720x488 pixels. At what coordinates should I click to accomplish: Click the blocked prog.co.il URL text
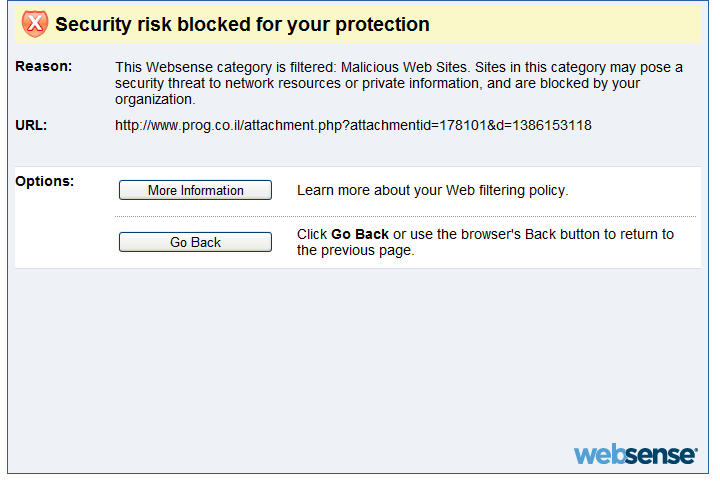(x=353, y=125)
